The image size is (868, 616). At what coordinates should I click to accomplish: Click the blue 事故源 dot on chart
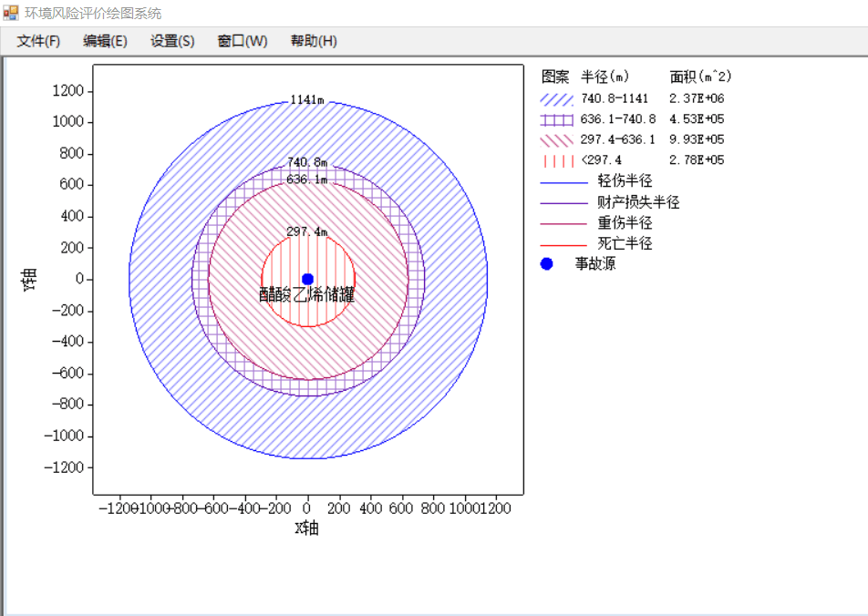coord(308,279)
